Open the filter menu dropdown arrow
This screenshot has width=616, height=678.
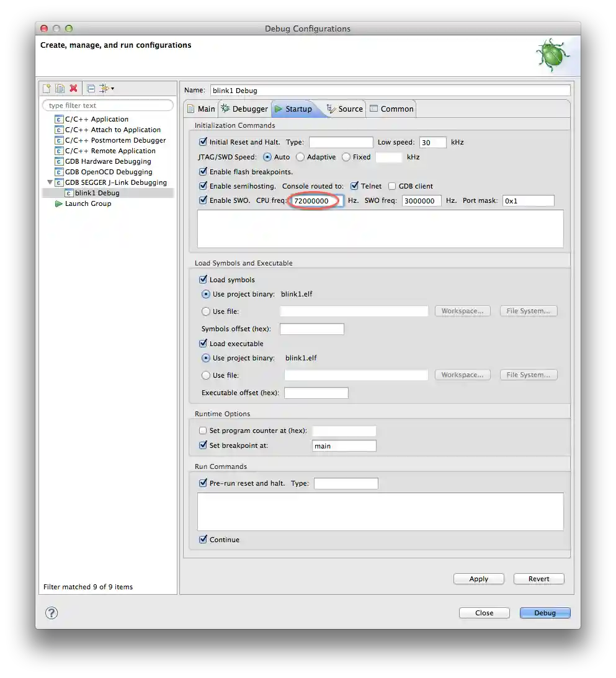tap(112, 88)
